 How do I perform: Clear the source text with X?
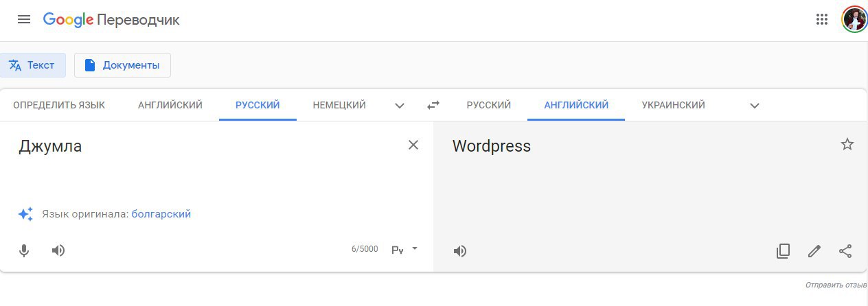[413, 145]
